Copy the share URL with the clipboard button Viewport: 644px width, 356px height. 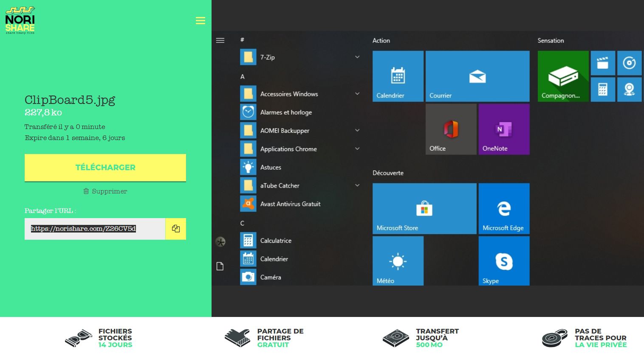point(176,229)
